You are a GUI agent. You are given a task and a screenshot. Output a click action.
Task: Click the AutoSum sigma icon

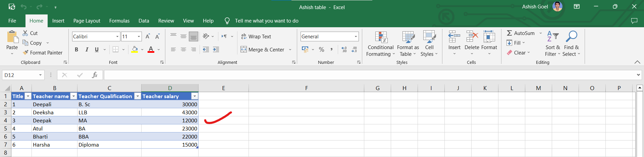[x=509, y=33]
